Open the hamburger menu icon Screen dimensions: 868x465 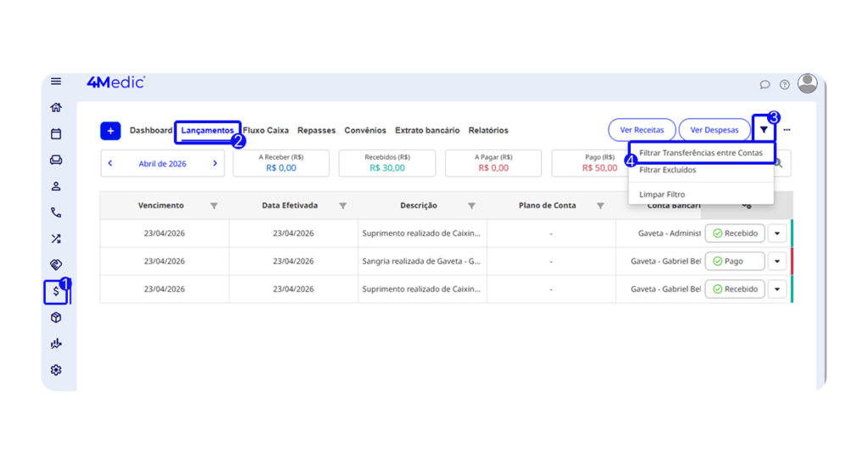(56, 81)
